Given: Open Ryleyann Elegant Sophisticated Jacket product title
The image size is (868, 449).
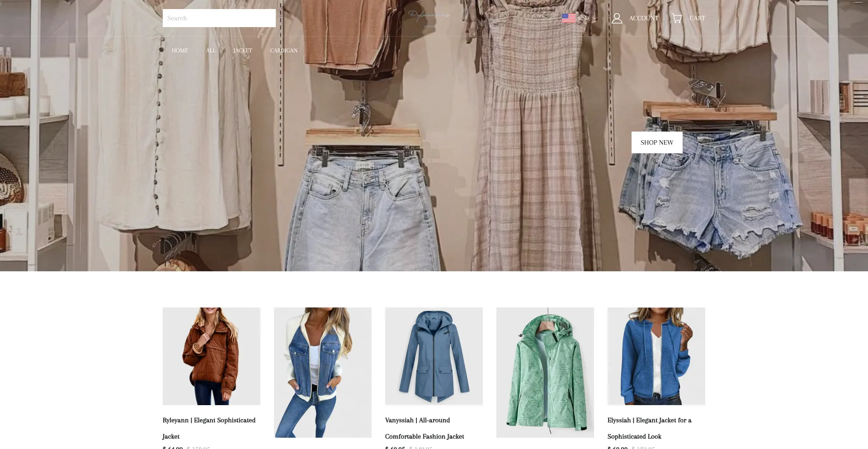Looking at the screenshot, I should [x=209, y=428].
